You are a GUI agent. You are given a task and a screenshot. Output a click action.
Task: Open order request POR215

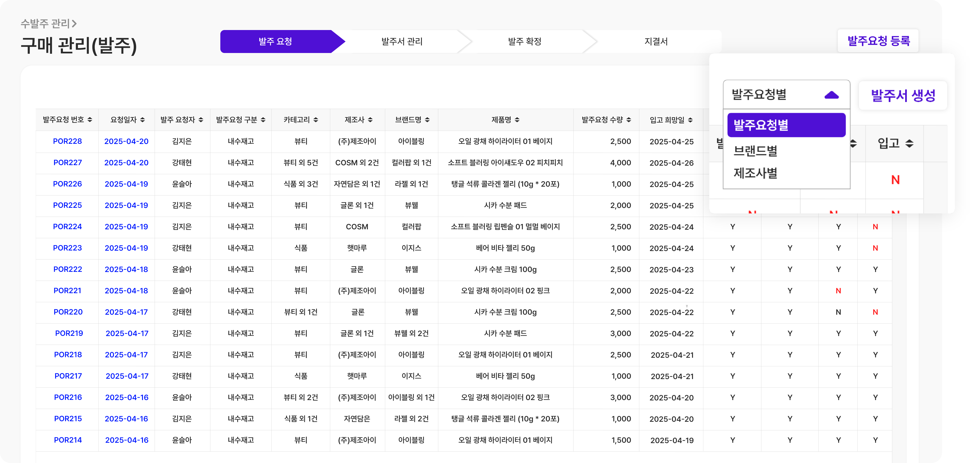pyautogui.click(x=68, y=419)
